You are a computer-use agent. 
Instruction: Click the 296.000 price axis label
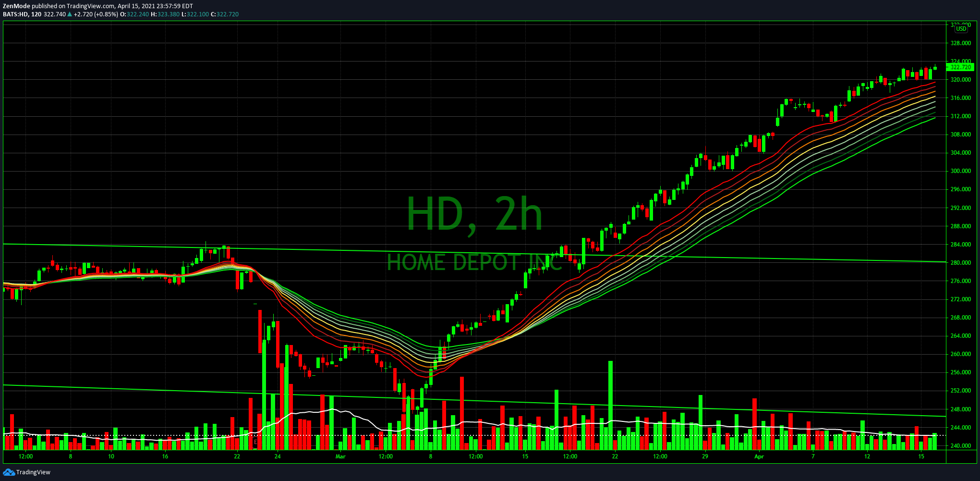[961, 189]
